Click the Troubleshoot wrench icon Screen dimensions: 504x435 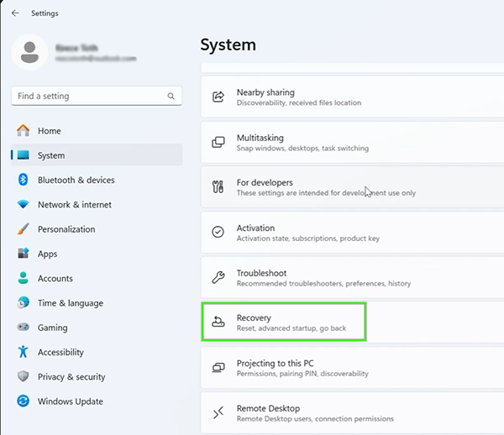(218, 277)
